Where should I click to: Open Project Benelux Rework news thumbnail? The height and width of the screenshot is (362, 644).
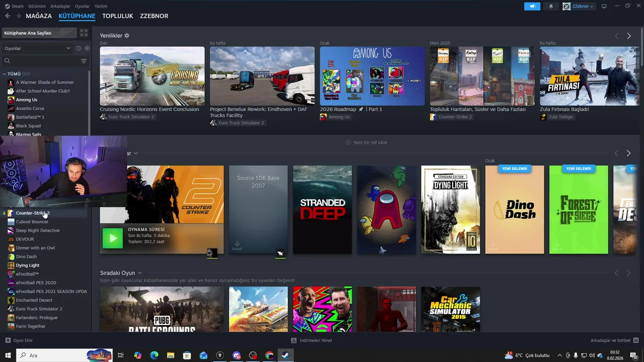(262, 76)
